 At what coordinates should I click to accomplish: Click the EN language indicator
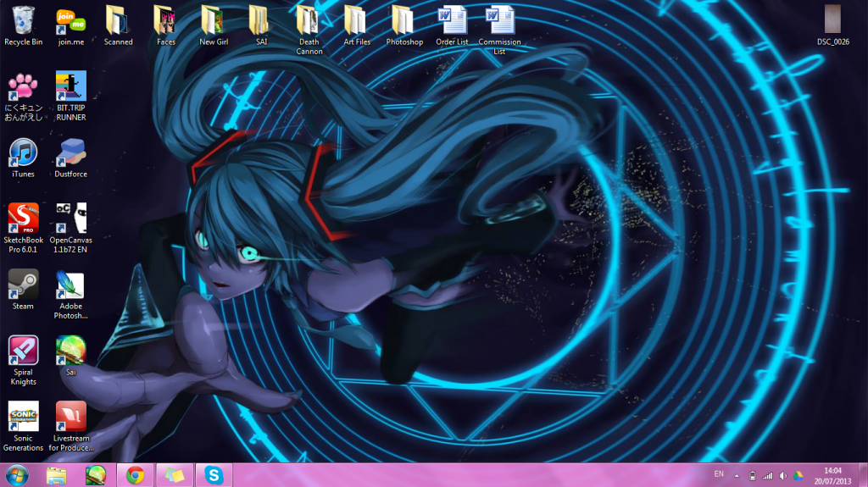pyautogui.click(x=719, y=474)
